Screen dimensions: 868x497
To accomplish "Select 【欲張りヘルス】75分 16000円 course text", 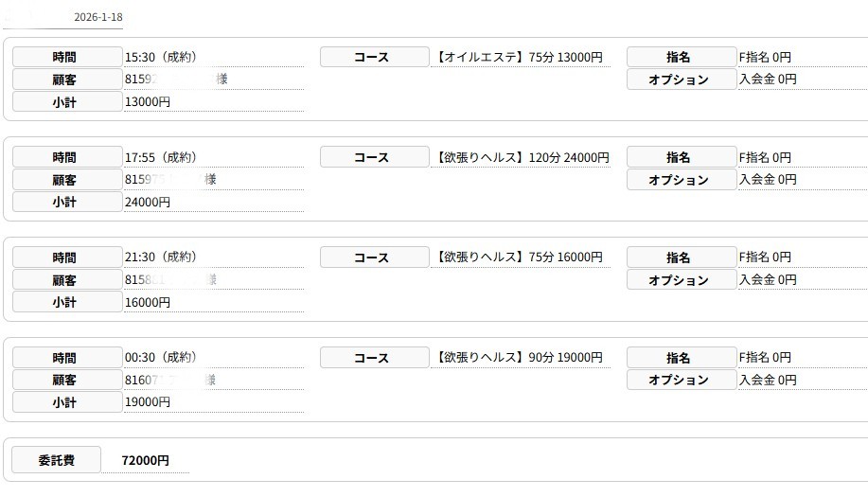I will click(520, 257).
